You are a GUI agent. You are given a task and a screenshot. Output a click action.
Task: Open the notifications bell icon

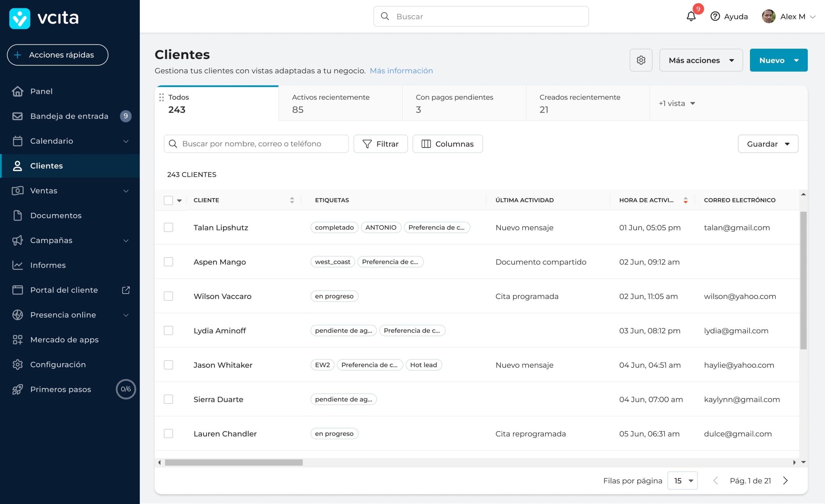691,16
